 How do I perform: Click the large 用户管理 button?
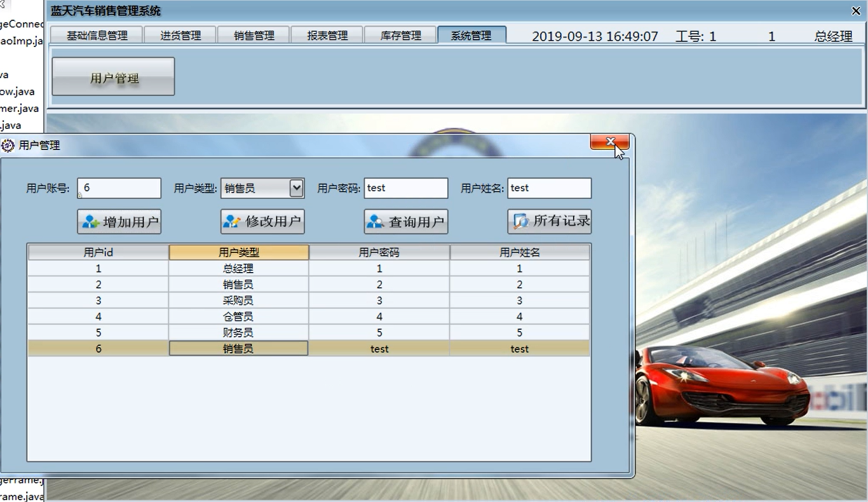[113, 77]
